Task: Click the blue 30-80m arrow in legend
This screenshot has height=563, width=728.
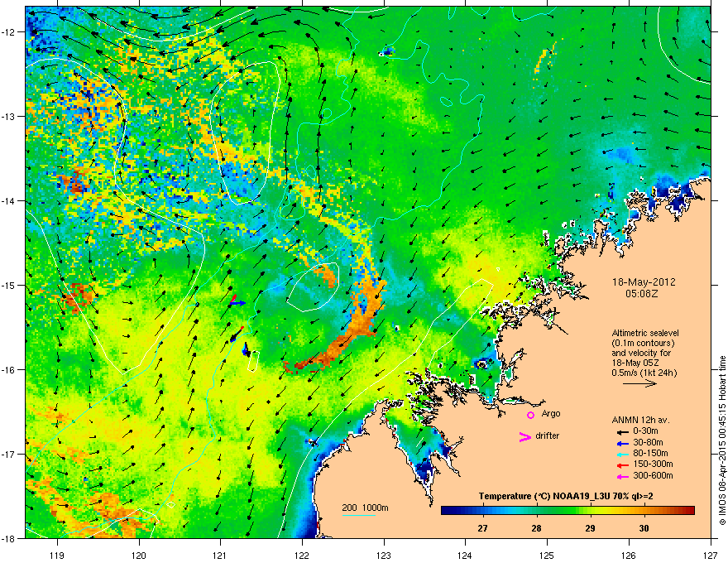Action: coord(621,443)
